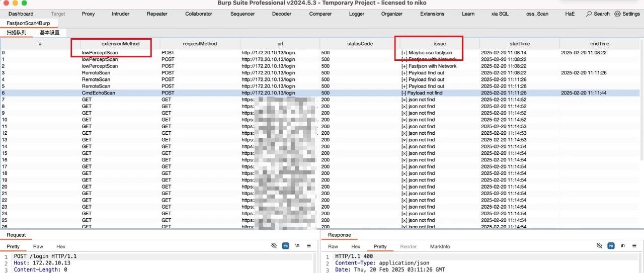
Task: Open the Response panel hamburger menu
Action: [x=634, y=246]
